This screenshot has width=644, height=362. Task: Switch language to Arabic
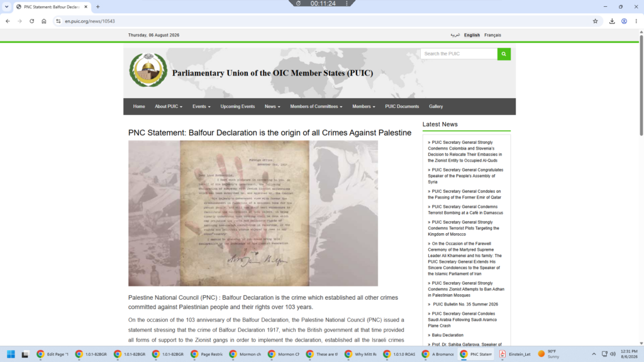tap(455, 35)
